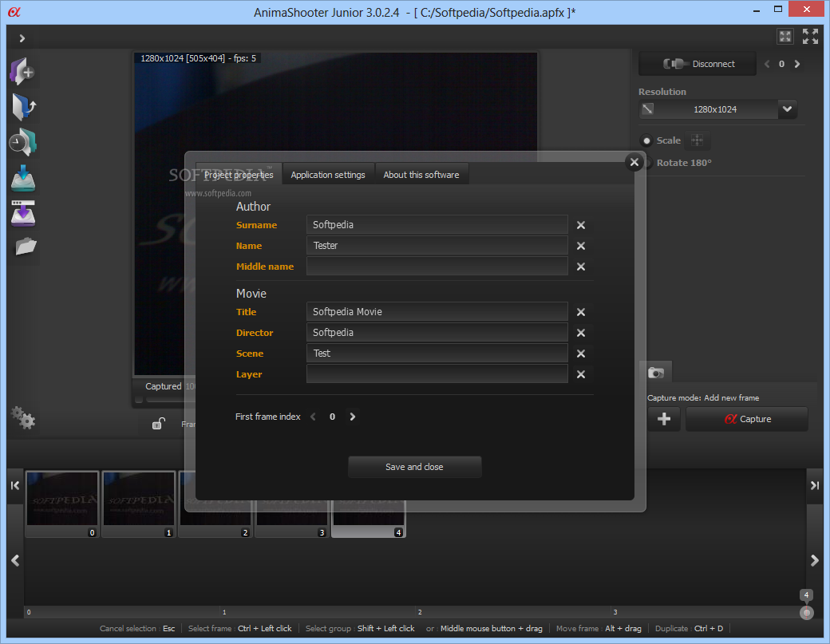Open project folder icon in sidebar
The height and width of the screenshot is (644, 830).
26,247
